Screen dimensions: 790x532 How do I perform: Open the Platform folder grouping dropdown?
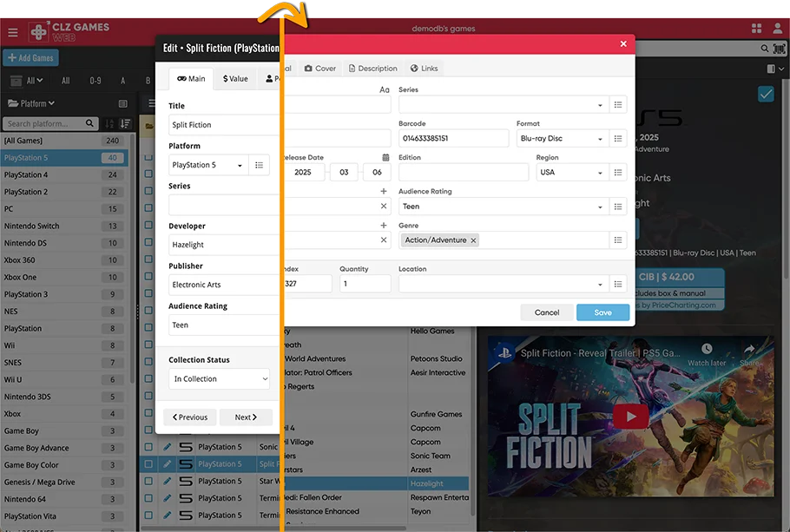click(x=31, y=103)
